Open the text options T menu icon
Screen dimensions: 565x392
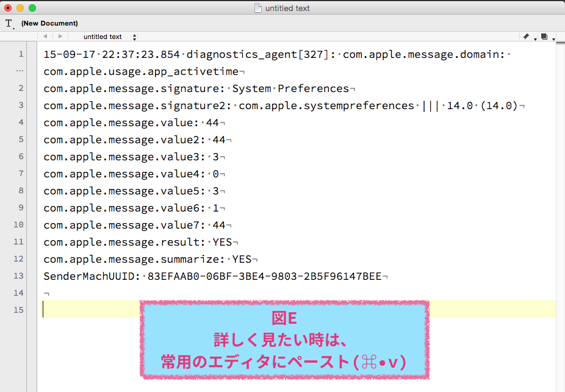click(9, 24)
